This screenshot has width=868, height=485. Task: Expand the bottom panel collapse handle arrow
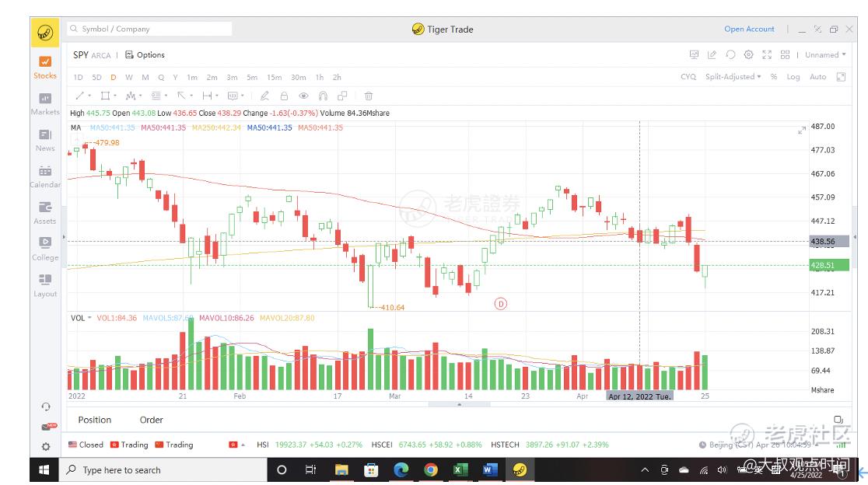[x=459, y=404]
